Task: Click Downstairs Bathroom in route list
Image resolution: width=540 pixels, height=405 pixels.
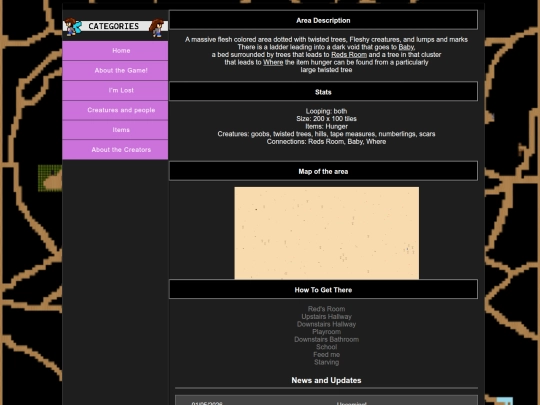Action: 326,339
